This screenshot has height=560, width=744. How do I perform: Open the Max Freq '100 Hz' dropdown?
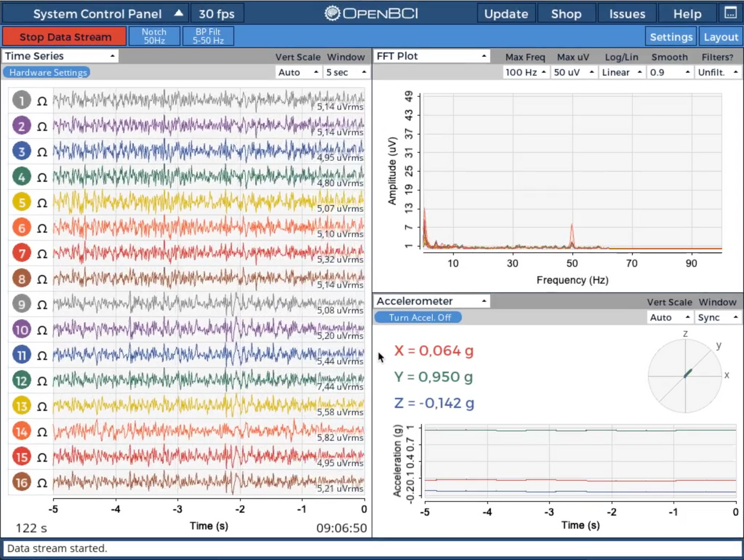tap(525, 72)
